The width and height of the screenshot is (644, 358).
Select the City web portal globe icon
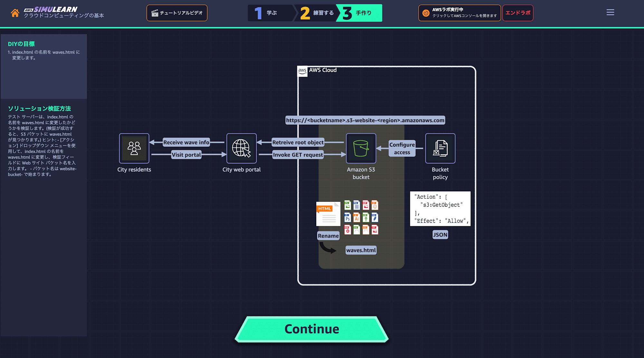tap(241, 148)
